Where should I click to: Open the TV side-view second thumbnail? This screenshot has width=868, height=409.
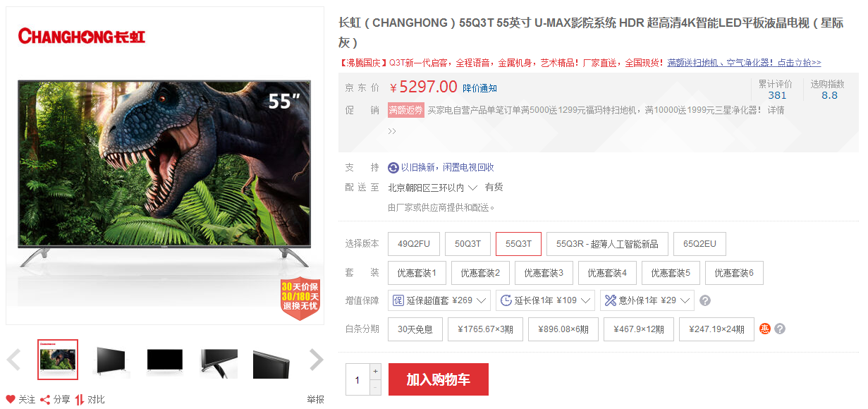[111, 360]
